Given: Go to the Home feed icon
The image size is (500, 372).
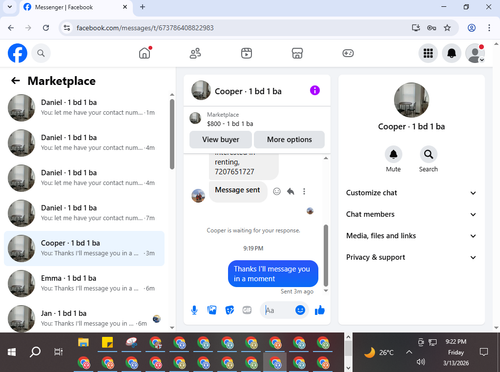Looking at the screenshot, I should (x=145, y=53).
